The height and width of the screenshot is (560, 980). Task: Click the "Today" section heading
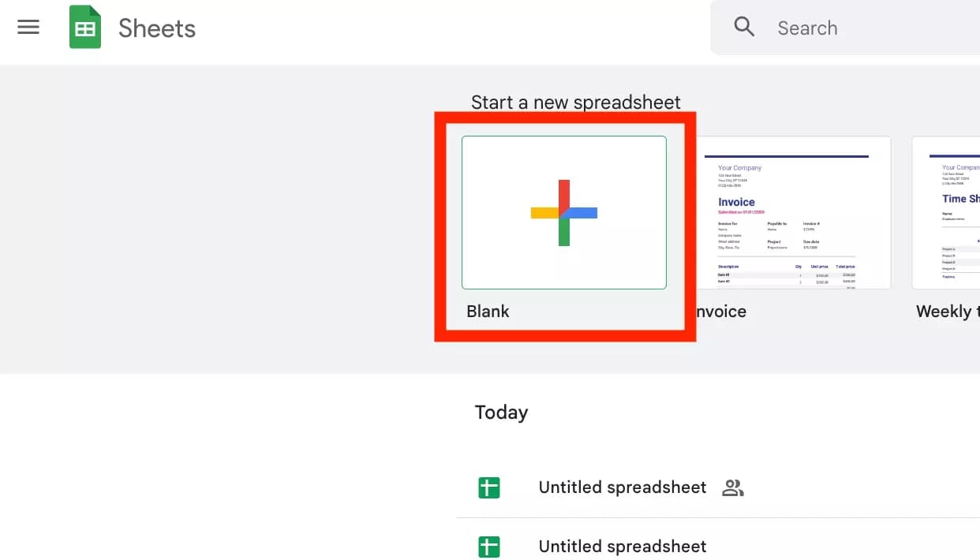pos(501,413)
